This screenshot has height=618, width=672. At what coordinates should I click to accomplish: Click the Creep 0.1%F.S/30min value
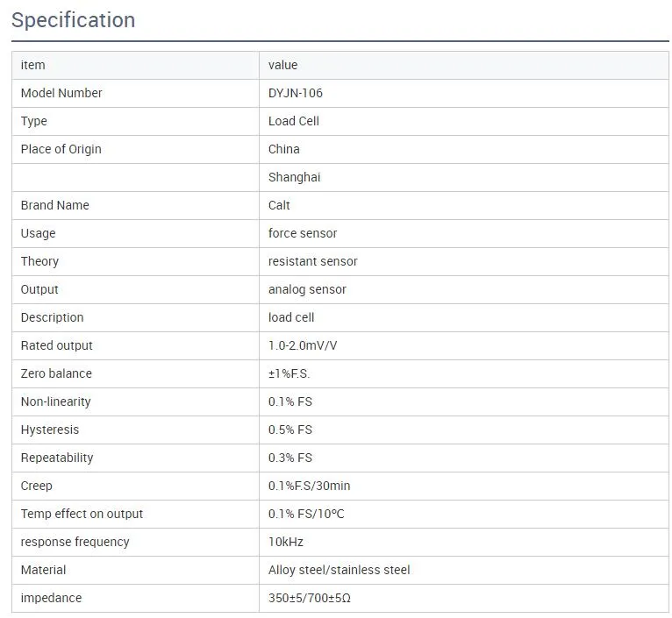(x=310, y=486)
